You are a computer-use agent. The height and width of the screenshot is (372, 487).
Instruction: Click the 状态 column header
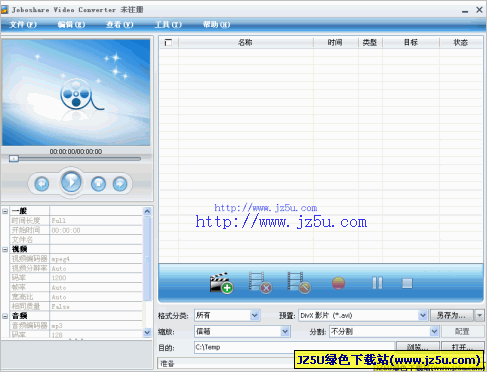(461, 43)
